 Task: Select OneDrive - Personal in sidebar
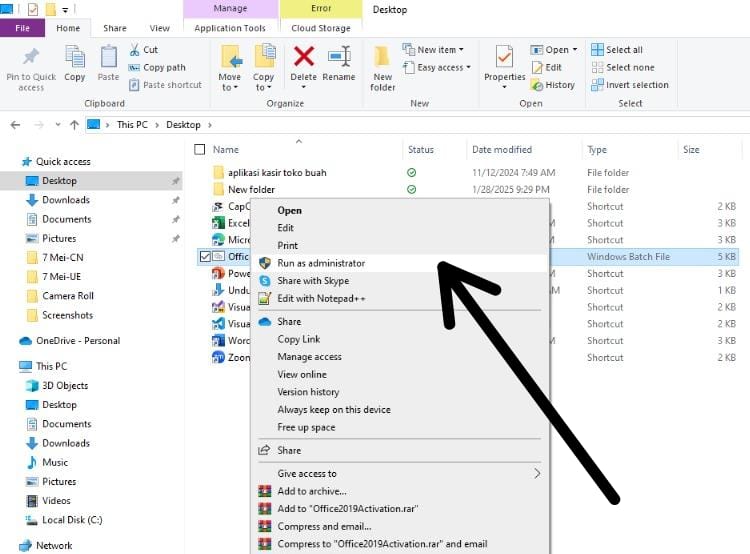pos(78,341)
